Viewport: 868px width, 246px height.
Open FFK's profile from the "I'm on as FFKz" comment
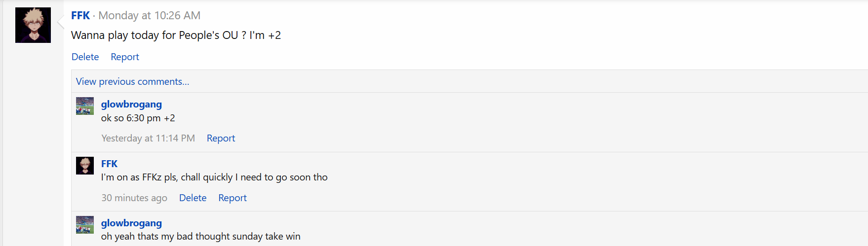[x=109, y=164]
